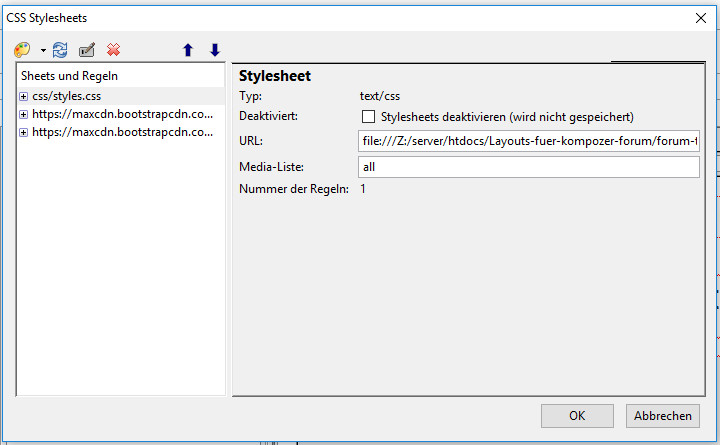This screenshot has height=445, width=720.
Task: Expand the first maxcdn.bootstrapcdn stylesheet node
Action: point(23,114)
